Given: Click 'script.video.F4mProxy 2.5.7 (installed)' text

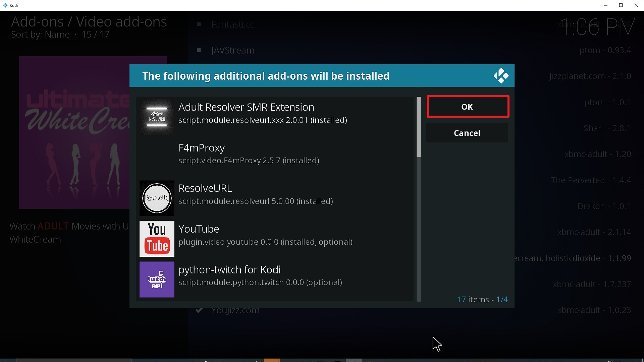Looking at the screenshot, I should 249,161.
